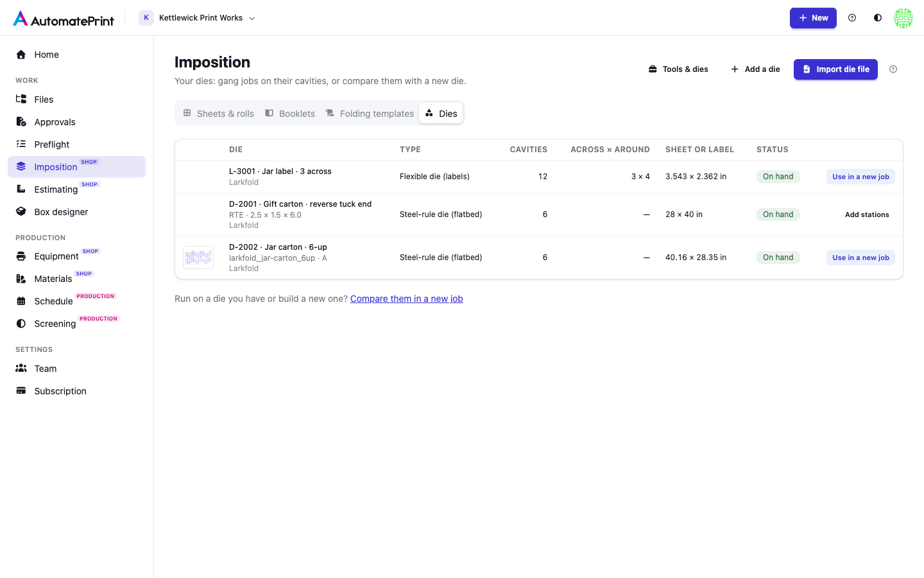Open Files from the sidebar

76,100
